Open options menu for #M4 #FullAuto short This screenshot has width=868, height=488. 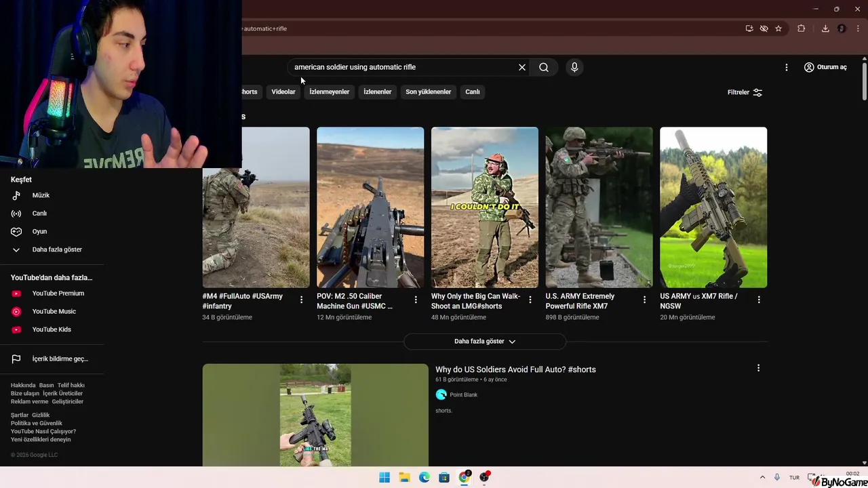pyautogui.click(x=302, y=300)
